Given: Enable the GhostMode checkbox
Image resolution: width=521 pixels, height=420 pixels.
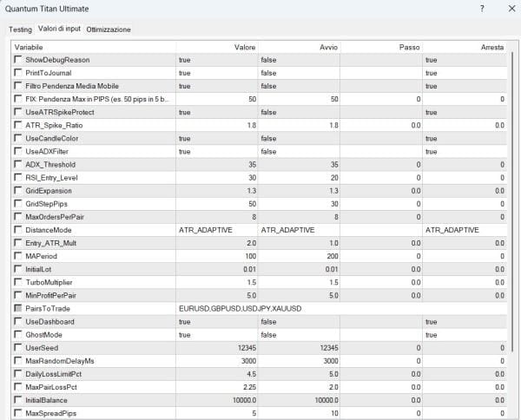Looking at the screenshot, I should pos(18,334).
